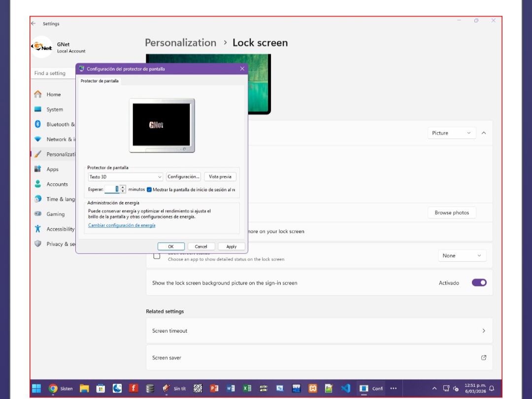Open the Screen timeout settings row
This screenshot has width=532, height=399.
(x=319, y=331)
